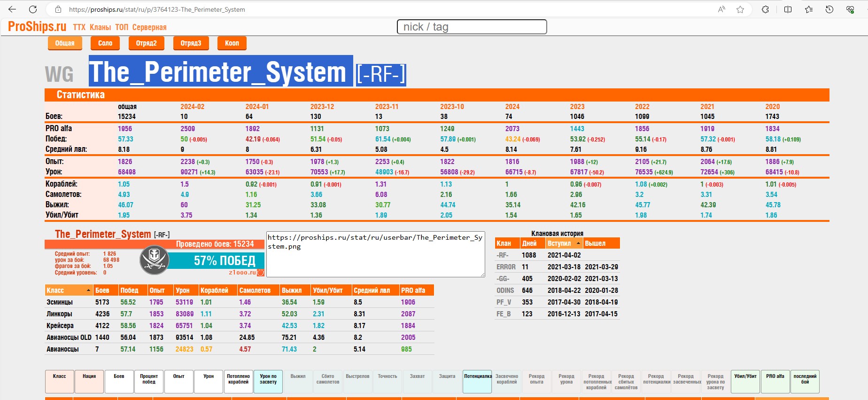Viewport: 868px width, 400px height.
Task: Toggle the Убил/Убит column filter
Action: pyautogui.click(x=745, y=382)
